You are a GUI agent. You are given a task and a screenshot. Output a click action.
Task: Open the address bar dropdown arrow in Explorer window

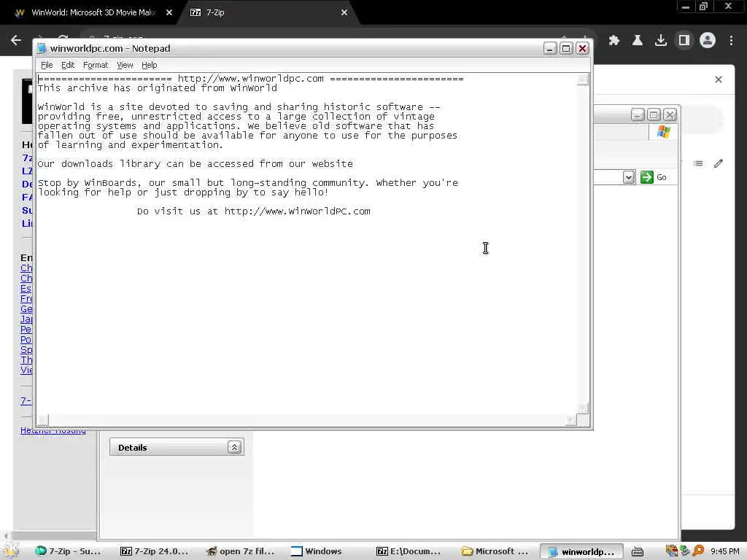629,178
